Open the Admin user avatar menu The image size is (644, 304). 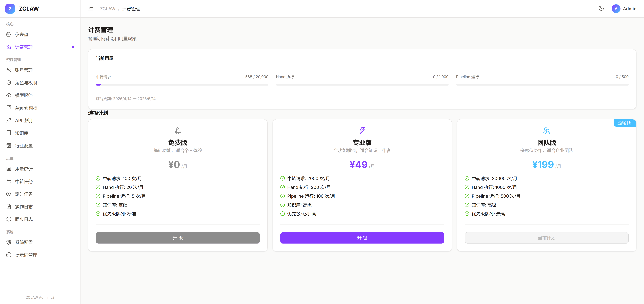coord(616,9)
